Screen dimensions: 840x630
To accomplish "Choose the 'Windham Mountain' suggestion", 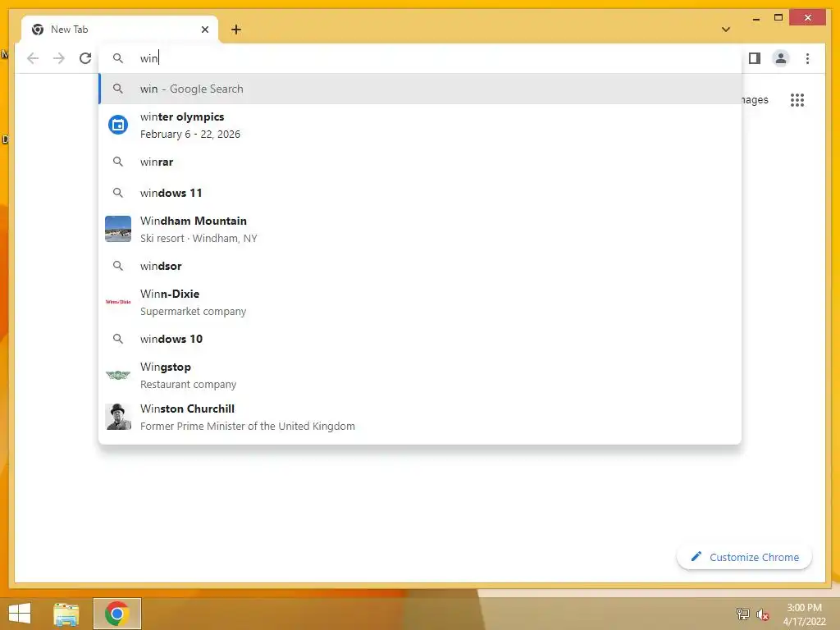I will pos(420,230).
